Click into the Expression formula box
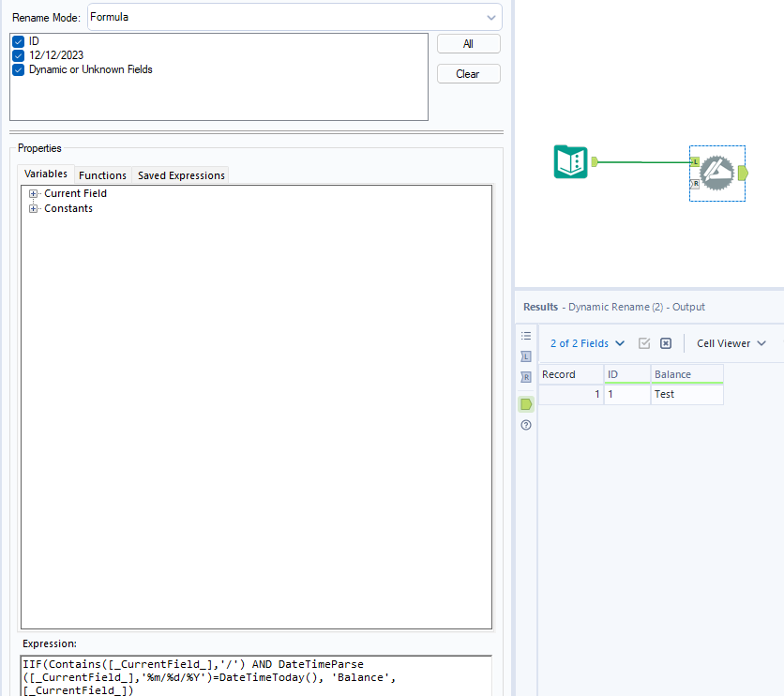This screenshot has width=784, height=696. [256, 676]
